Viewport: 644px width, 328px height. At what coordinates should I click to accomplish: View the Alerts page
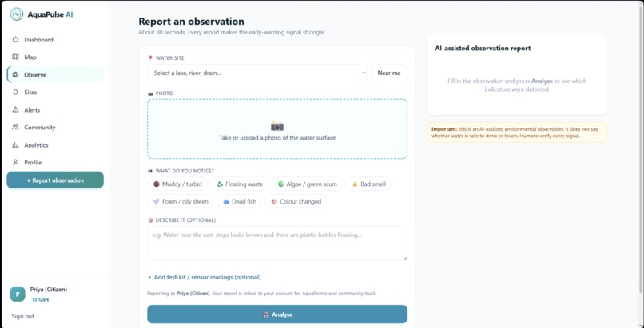click(55, 110)
